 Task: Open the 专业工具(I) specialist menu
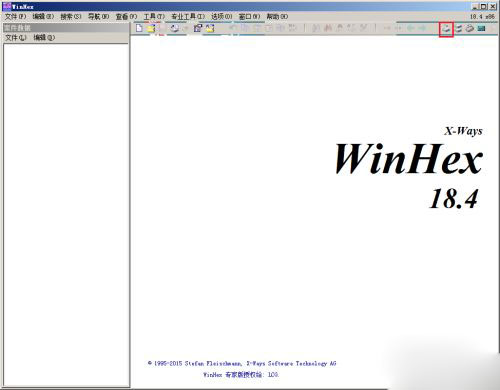(188, 16)
